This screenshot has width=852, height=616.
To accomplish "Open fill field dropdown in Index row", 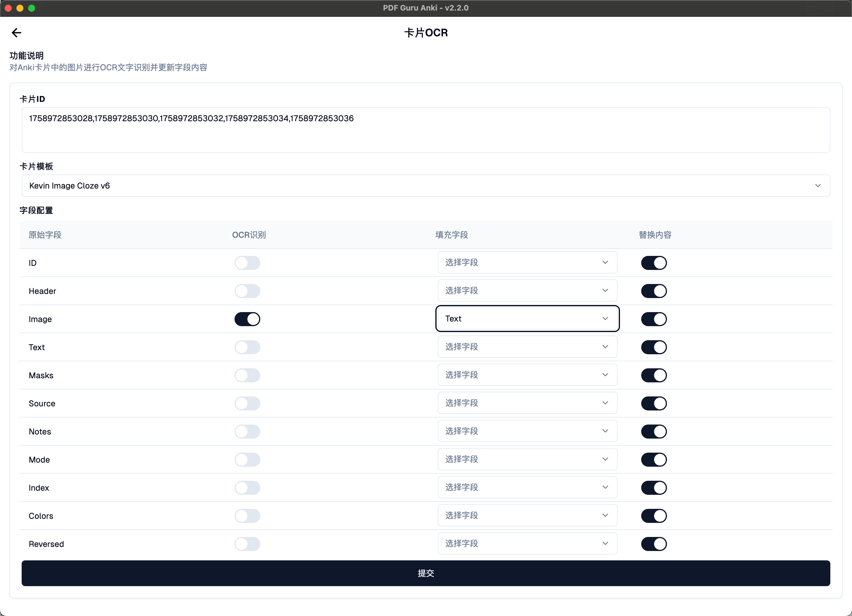I will point(527,487).
